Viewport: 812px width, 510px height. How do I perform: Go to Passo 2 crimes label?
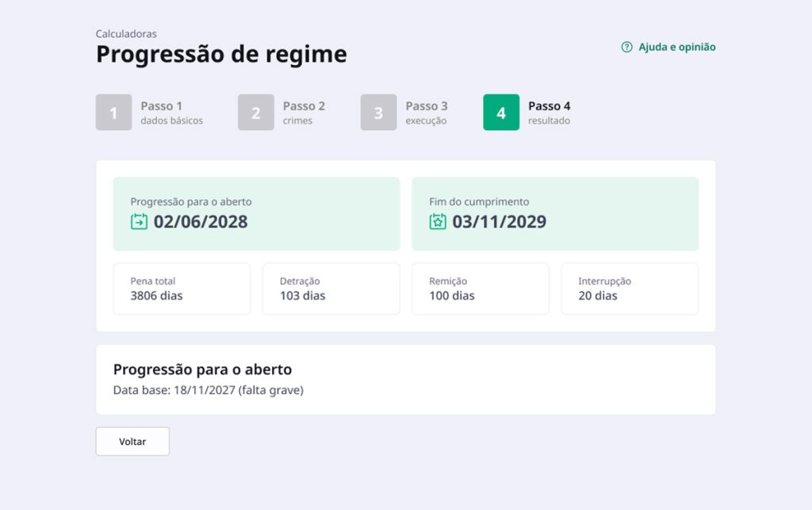point(304,113)
